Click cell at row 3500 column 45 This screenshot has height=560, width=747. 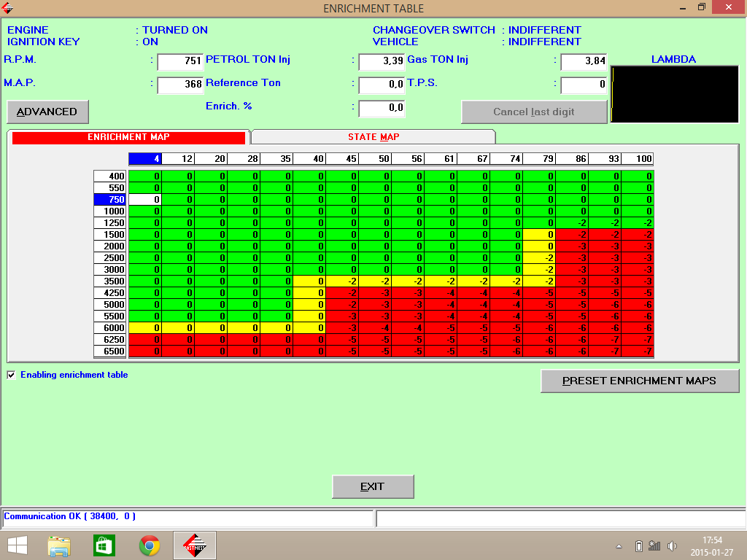(342, 281)
